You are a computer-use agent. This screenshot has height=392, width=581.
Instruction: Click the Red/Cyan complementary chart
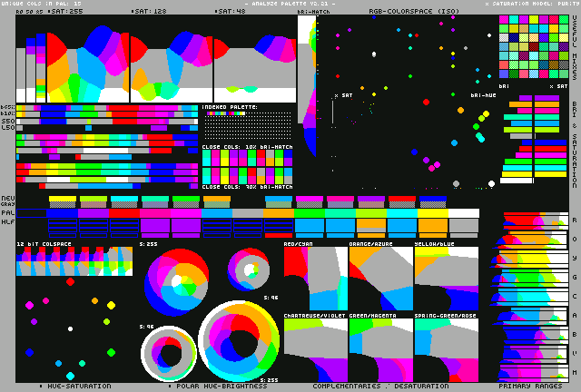pos(315,279)
